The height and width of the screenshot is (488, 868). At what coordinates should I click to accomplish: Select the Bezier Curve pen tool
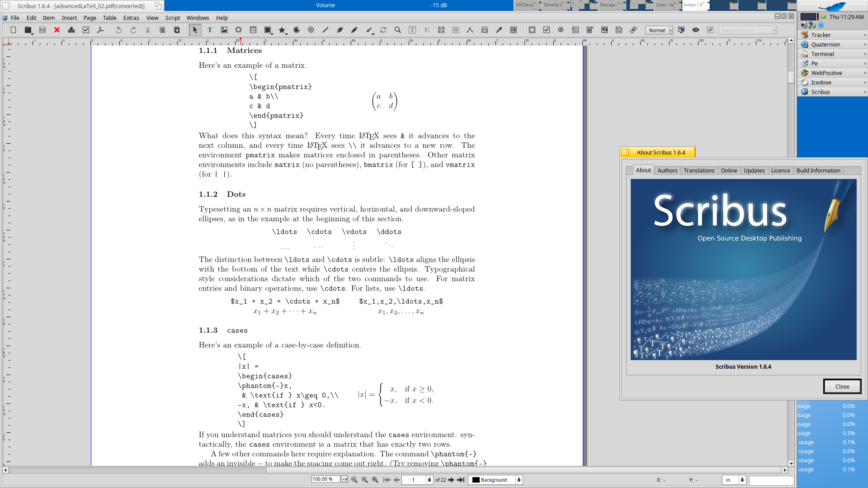click(340, 30)
